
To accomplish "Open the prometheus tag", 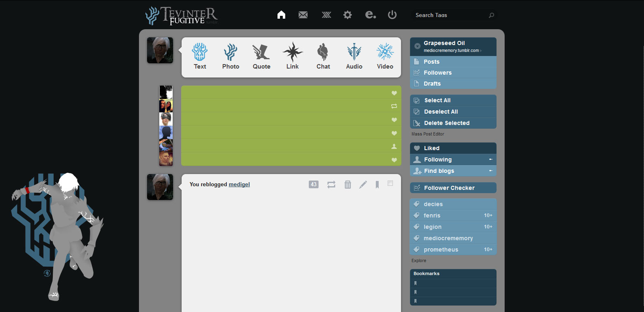I will (x=453, y=250).
